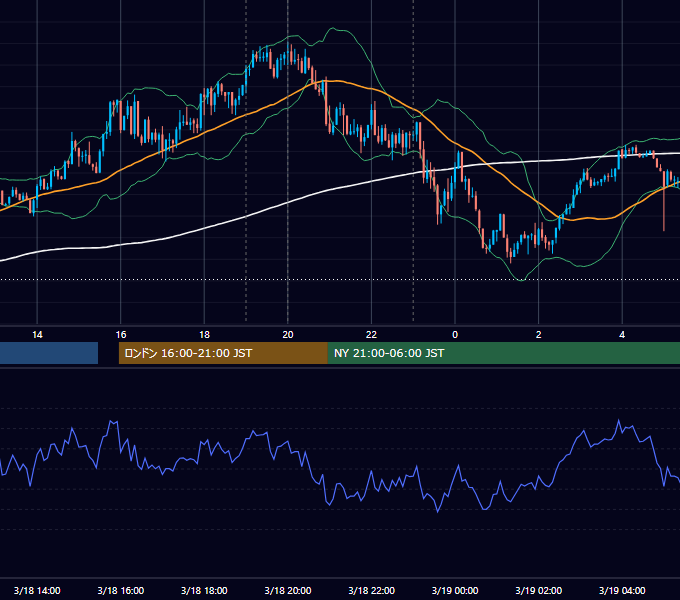The image size is (680, 600).
Task: Click the 22 hour label on the price chart axis
Action: pyautogui.click(x=372, y=335)
